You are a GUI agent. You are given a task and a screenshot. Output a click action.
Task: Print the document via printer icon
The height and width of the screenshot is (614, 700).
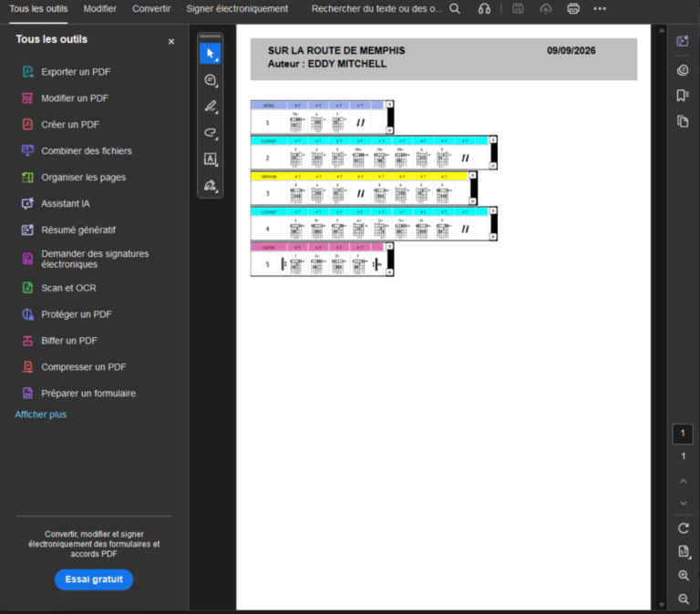coord(573,8)
